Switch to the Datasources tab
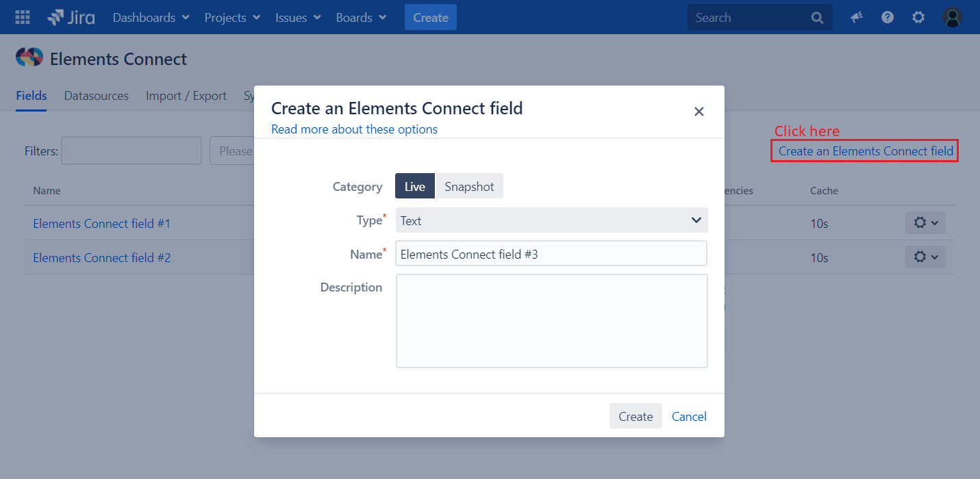Image resolution: width=980 pixels, height=479 pixels. pos(96,96)
